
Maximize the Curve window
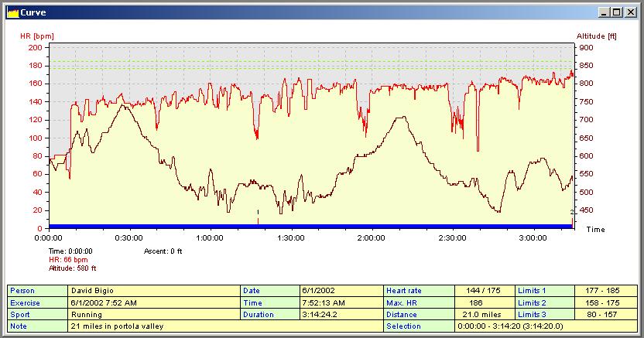click(617, 12)
